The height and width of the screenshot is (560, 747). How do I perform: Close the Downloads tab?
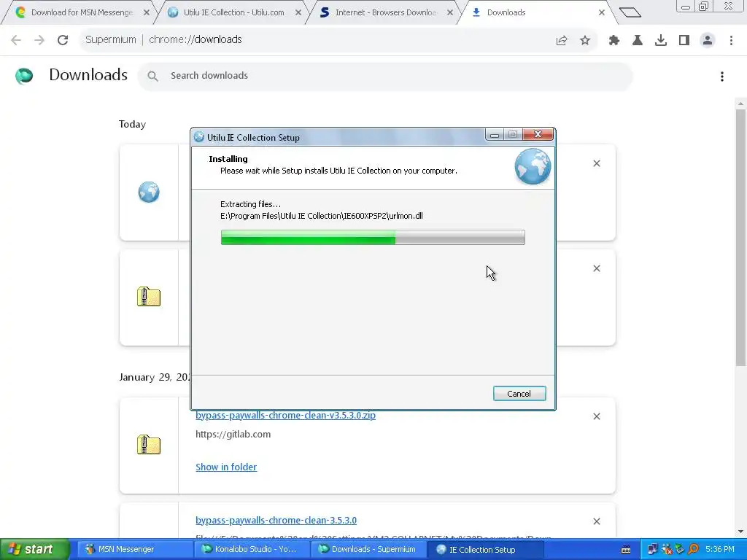point(602,12)
